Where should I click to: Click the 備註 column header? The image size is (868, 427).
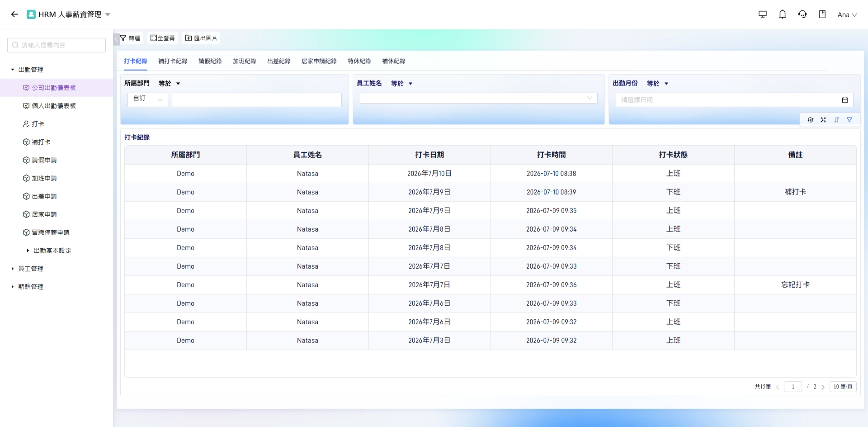(795, 155)
